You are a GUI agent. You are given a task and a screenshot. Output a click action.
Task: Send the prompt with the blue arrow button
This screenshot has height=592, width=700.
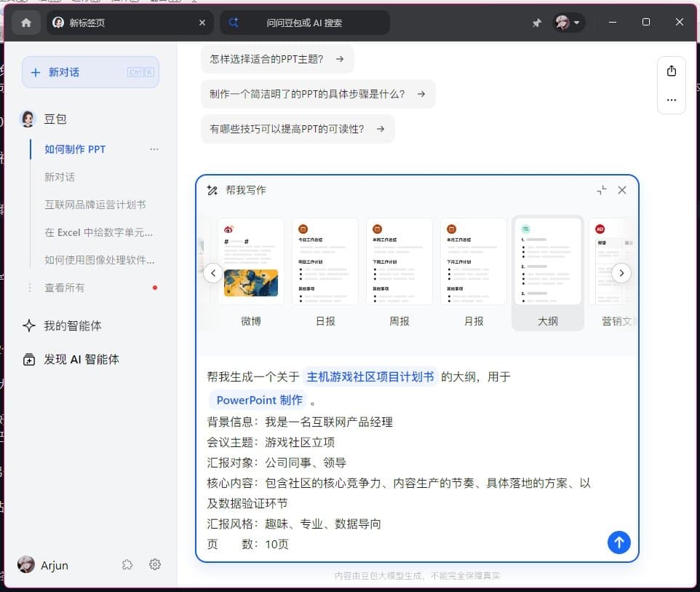pos(619,542)
